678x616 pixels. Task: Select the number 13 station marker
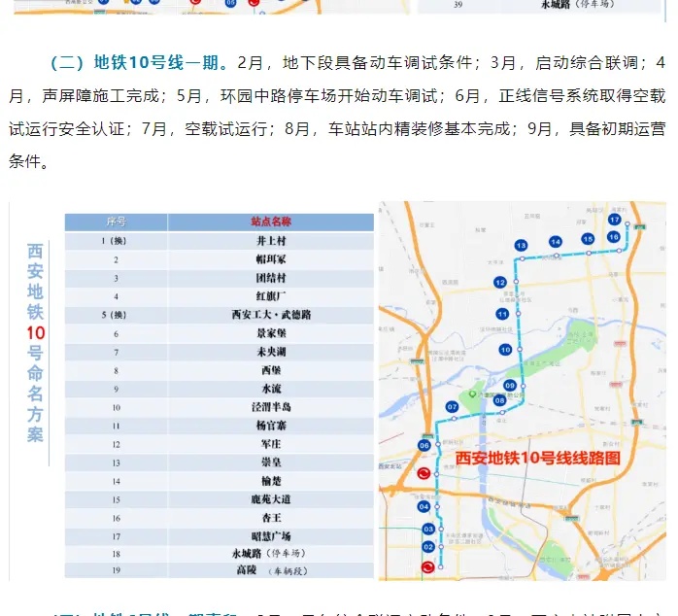(x=522, y=245)
